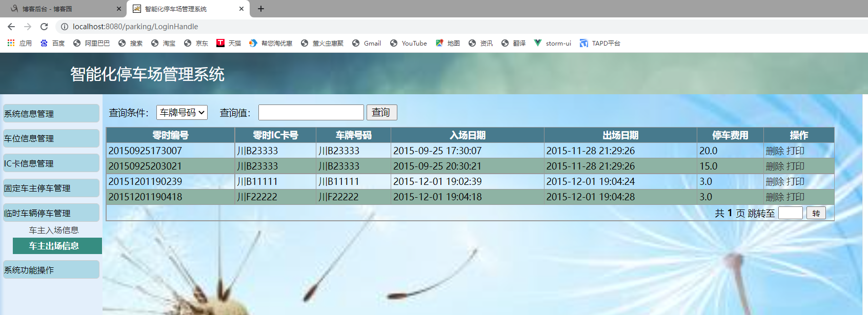Image resolution: width=868 pixels, height=315 pixels.
Task: Focus the 跳转至 page number field
Action: click(791, 213)
